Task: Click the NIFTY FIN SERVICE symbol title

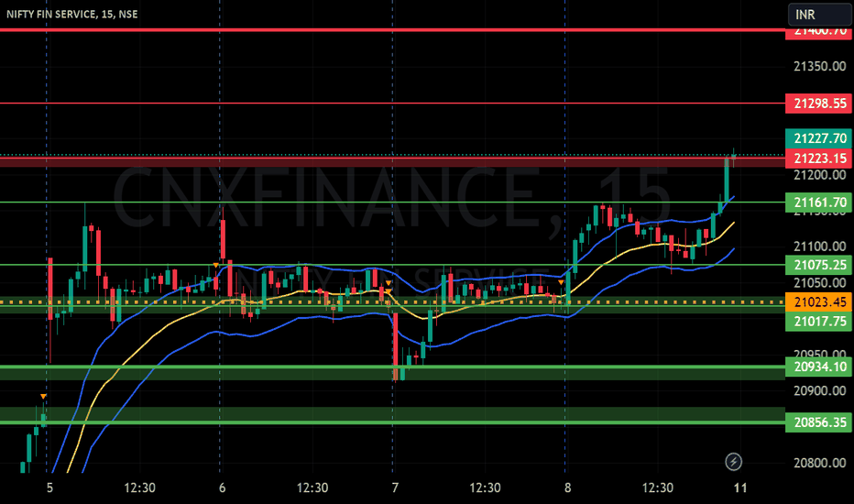Action: [71, 14]
